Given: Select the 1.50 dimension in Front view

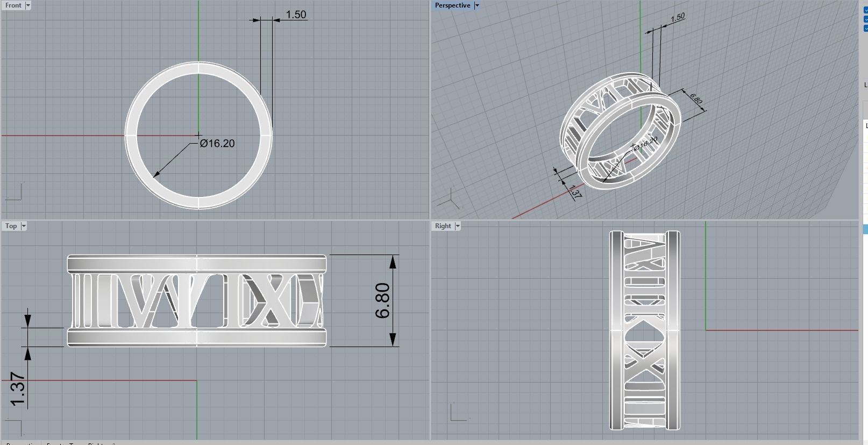Looking at the screenshot, I should click(x=296, y=15).
